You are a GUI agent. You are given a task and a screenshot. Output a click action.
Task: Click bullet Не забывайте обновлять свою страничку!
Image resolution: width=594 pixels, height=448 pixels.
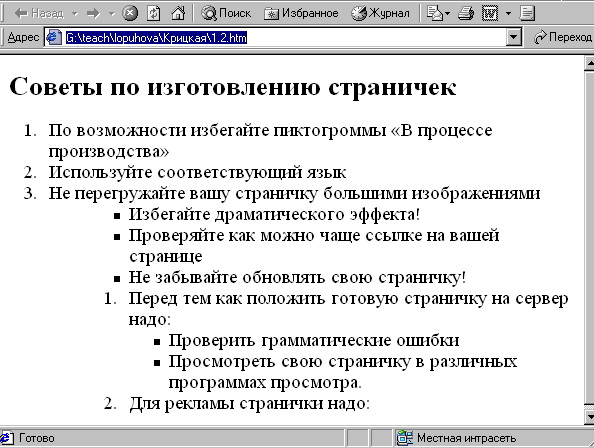(297, 278)
